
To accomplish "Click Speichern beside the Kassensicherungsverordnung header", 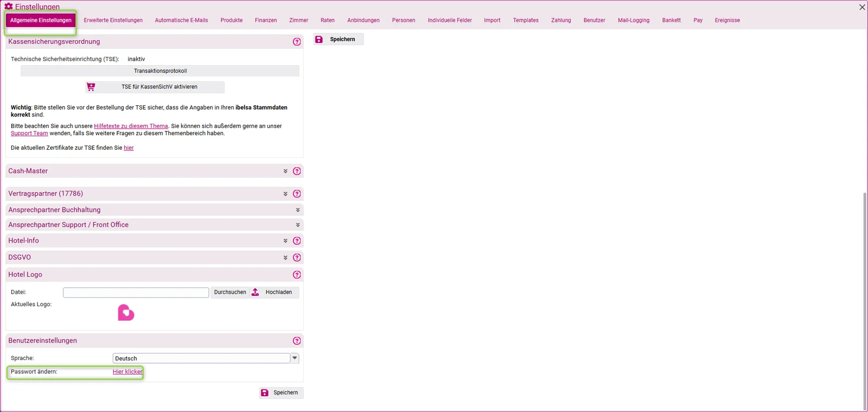I will pos(339,40).
